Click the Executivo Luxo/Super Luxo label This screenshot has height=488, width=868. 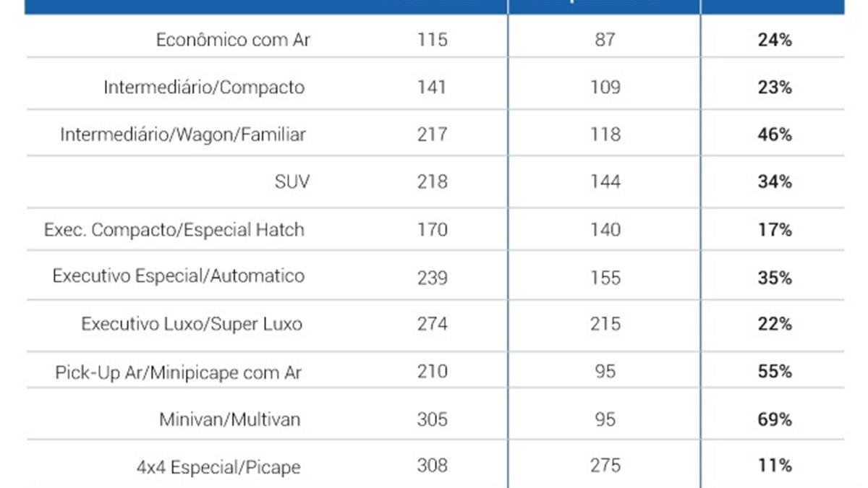[x=192, y=324]
